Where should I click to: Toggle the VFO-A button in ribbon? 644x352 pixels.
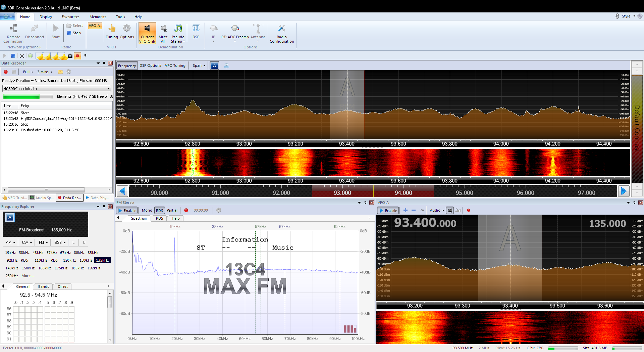(95, 26)
